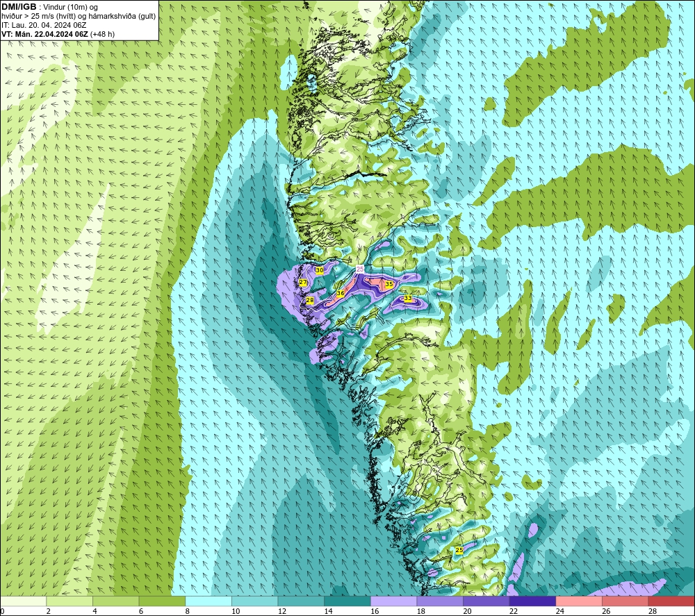The height and width of the screenshot is (616, 695).
Task: Click the 24–26 m/s pink legend swatch
Action: tap(579, 601)
